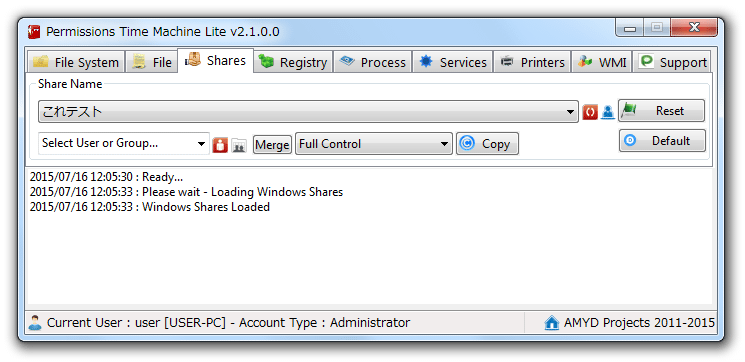Click the Reset button
745x362 pixels.
tap(661, 111)
